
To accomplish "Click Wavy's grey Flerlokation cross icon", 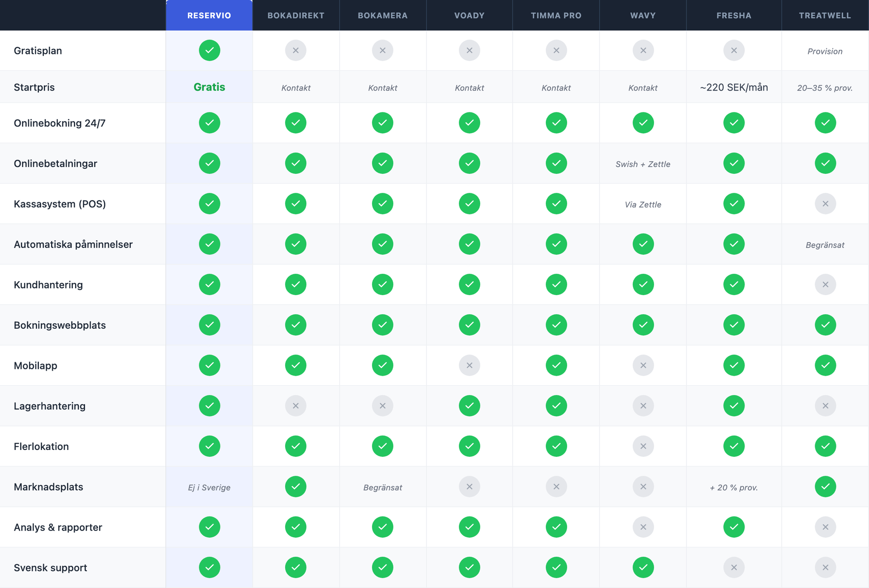I will 643,446.
